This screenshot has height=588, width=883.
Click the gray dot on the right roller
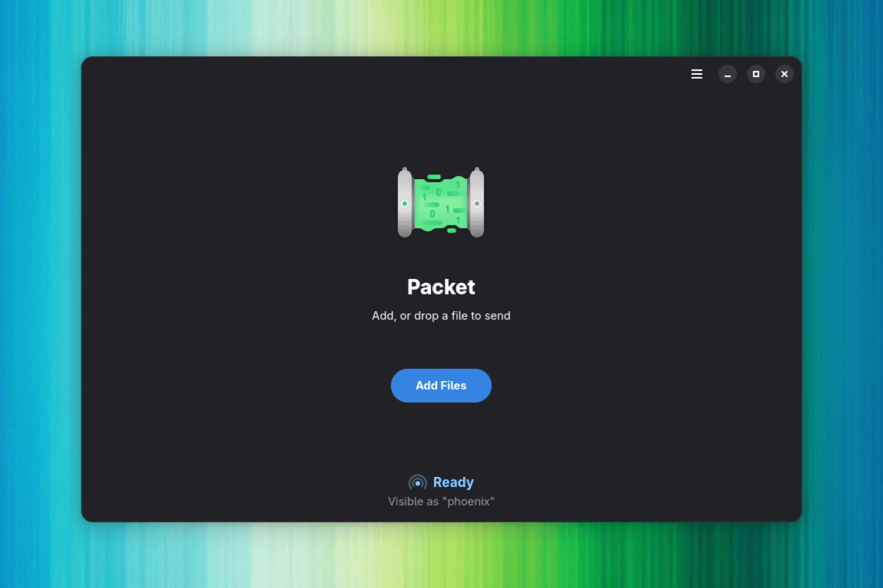(477, 203)
